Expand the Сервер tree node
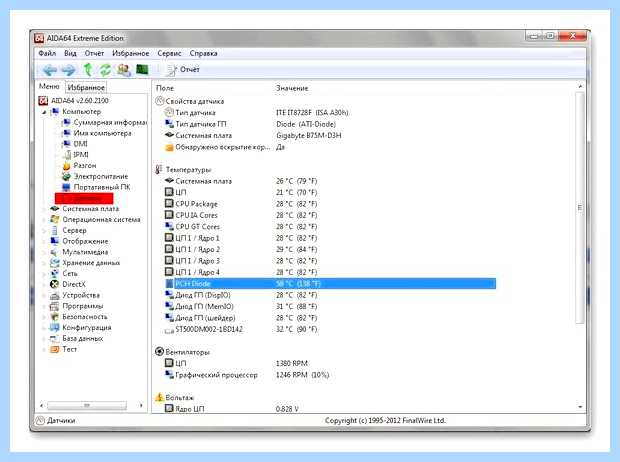 coord(43,230)
